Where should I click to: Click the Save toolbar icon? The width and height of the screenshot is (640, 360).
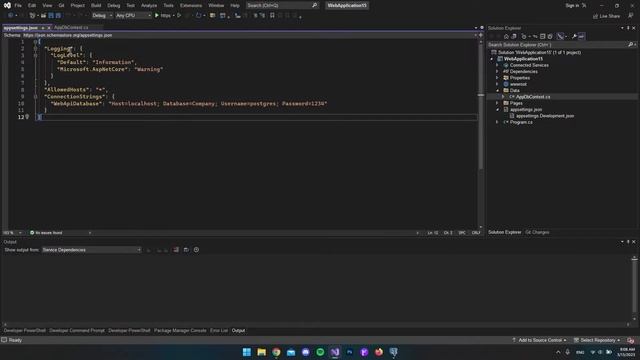point(51,16)
